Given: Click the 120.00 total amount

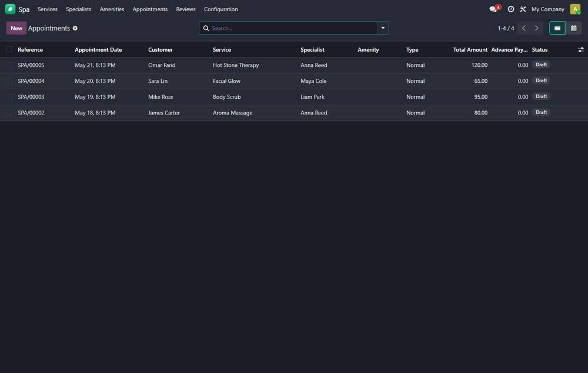Looking at the screenshot, I should point(479,65).
